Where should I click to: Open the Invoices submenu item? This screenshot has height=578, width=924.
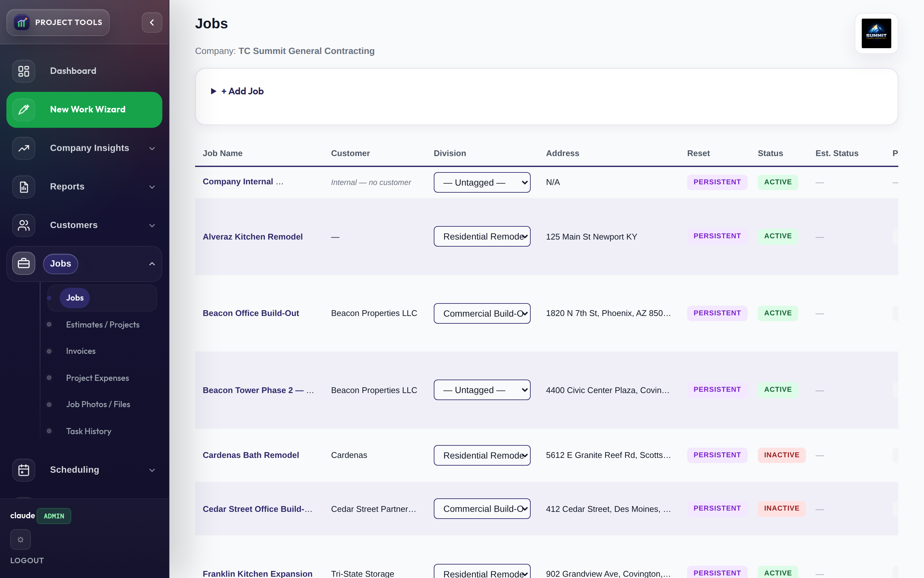click(81, 351)
